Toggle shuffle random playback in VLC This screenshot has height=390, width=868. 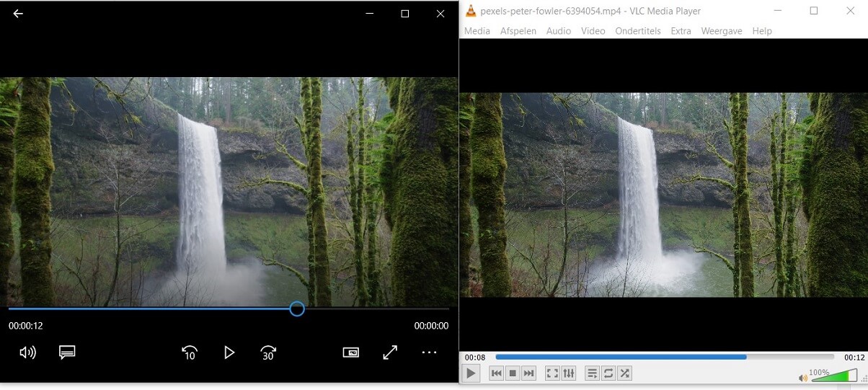[625, 373]
